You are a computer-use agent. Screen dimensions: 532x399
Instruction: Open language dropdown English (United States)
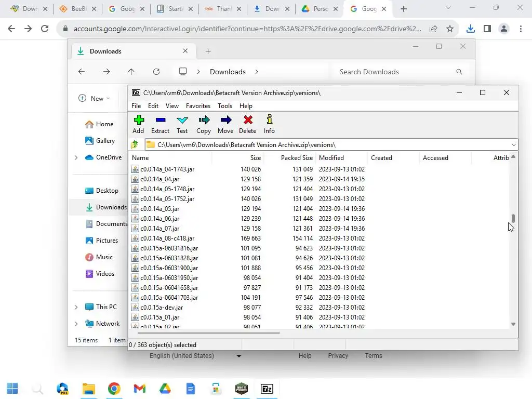[195, 355]
